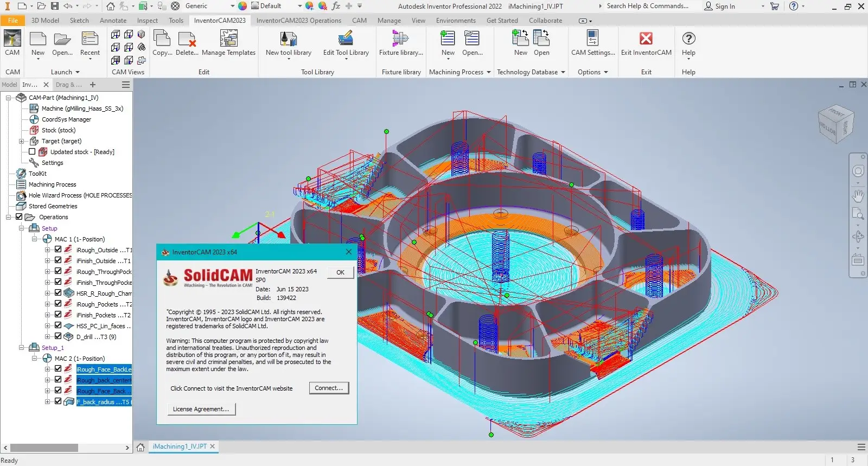Image resolution: width=868 pixels, height=466 pixels.
Task: Click the shopping cart icon in title bar
Action: point(775,6)
